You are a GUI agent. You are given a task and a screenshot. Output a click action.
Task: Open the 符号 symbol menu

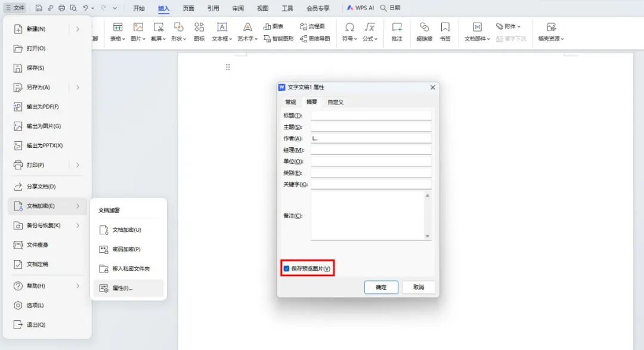point(349,32)
